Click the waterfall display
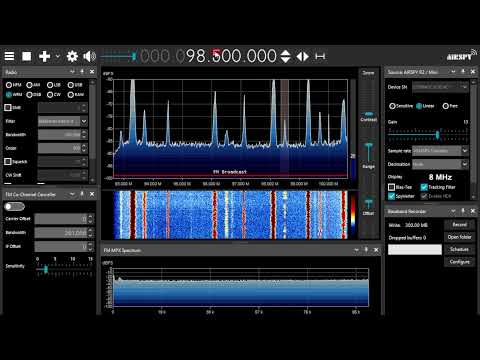The image size is (480, 360). 230,215
